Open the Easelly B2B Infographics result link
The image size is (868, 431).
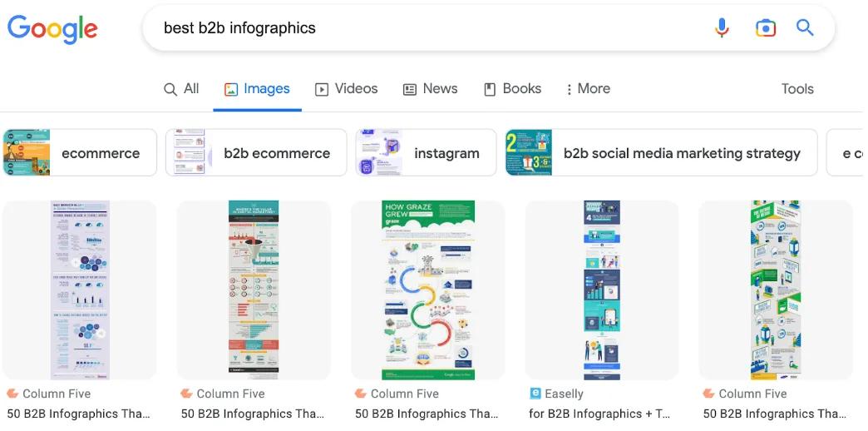599,414
